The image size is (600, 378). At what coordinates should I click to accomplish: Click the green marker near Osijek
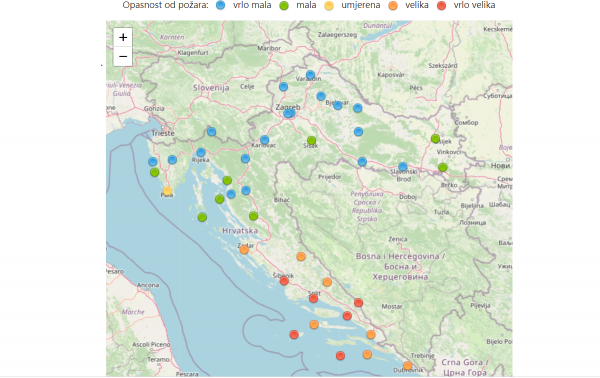click(435, 138)
